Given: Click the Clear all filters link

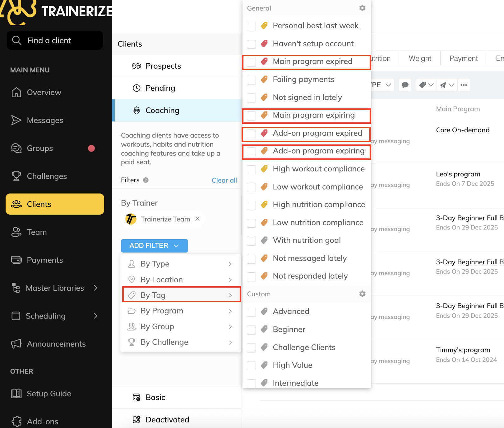Looking at the screenshot, I should click(x=224, y=180).
